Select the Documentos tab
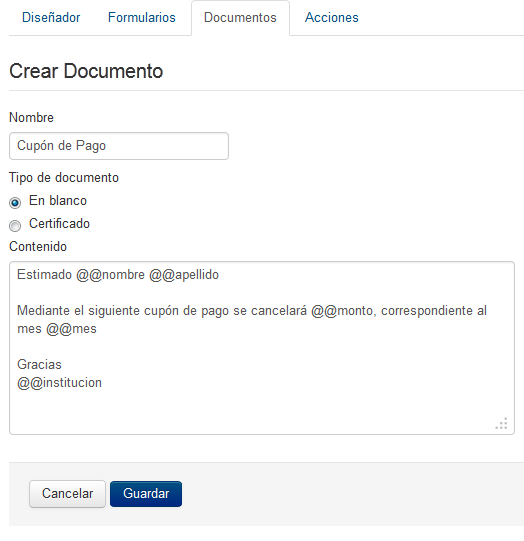Viewport: 524px width, 541px height. coord(240,18)
